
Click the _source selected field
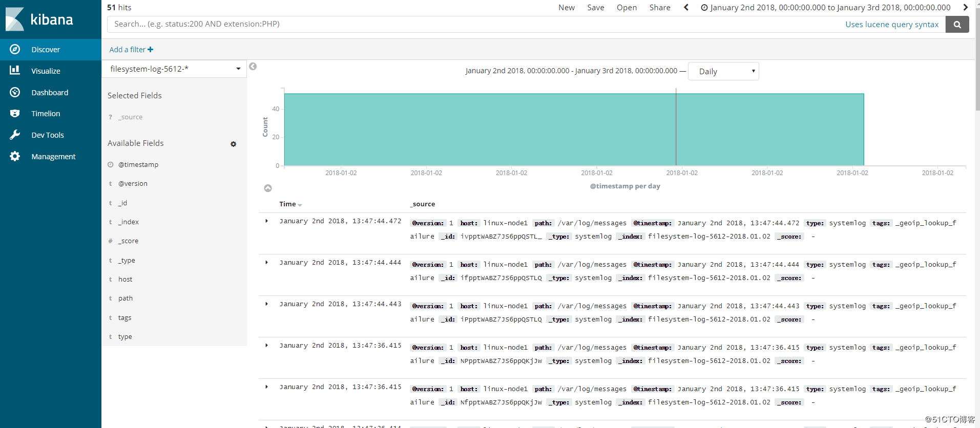pyautogui.click(x=130, y=117)
